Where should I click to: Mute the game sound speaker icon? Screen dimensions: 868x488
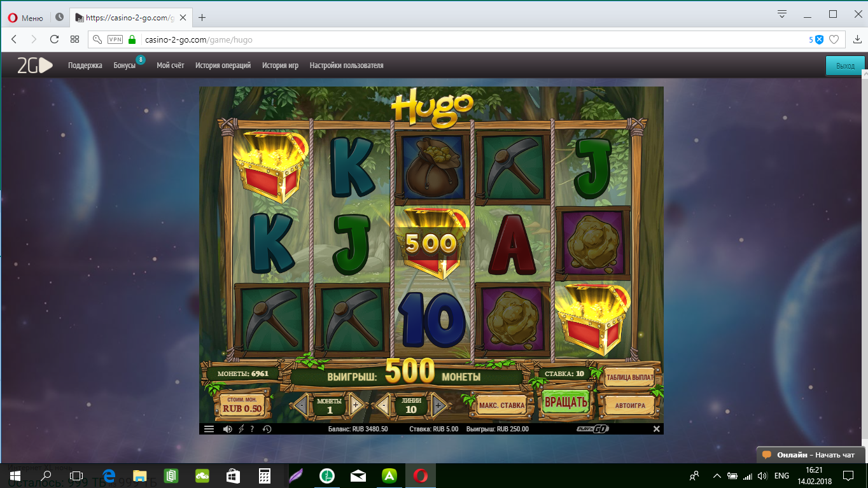coord(227,429)
